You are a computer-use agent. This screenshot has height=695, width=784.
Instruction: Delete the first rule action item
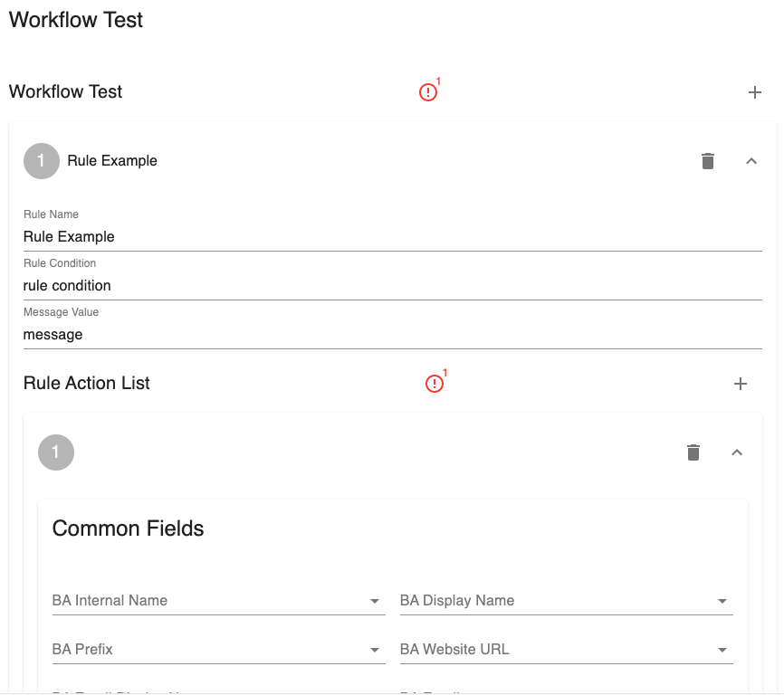[693, 452]
